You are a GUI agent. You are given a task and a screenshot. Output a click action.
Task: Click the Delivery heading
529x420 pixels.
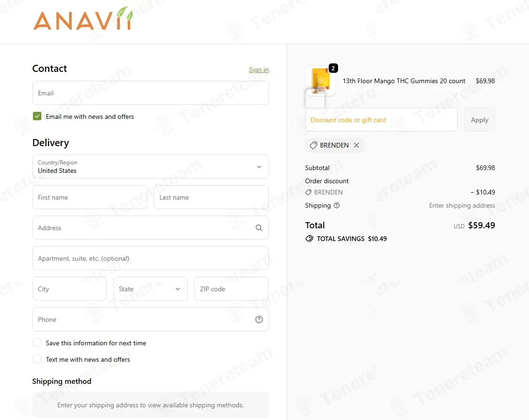coord(51,143)
